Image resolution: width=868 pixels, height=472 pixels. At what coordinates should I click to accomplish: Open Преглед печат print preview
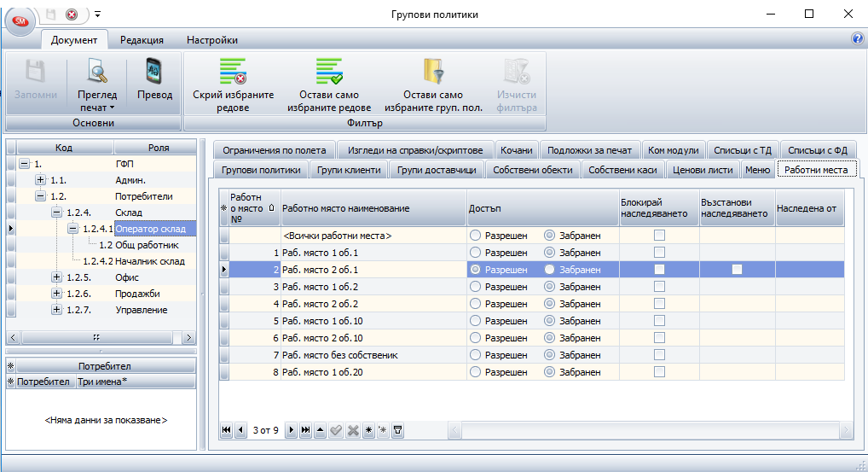pyautogui.click(x=97, y=72)
